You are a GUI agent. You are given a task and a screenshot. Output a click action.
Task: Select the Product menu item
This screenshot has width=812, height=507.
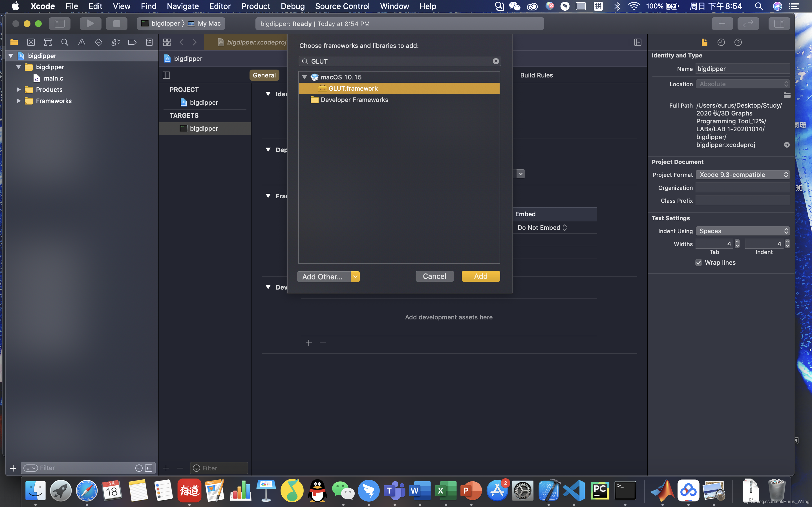pyautogui.click(x=255, y=6)
